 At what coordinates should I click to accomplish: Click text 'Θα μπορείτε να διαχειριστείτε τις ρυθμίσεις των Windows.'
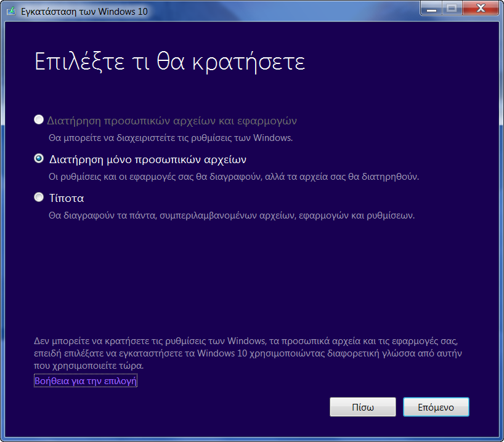171,138
